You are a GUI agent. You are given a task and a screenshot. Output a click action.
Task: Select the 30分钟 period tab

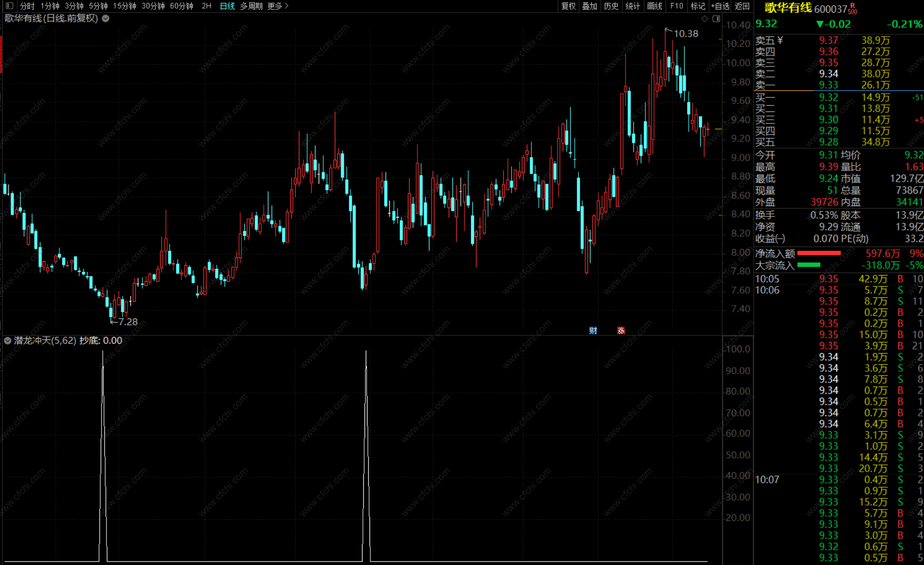pyautogui.click(x=153, y=6)
